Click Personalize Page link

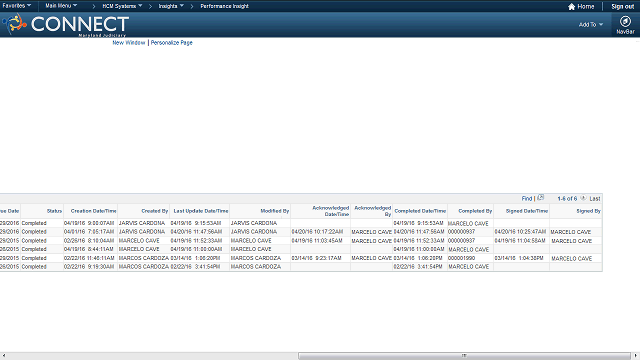point(171,42)
